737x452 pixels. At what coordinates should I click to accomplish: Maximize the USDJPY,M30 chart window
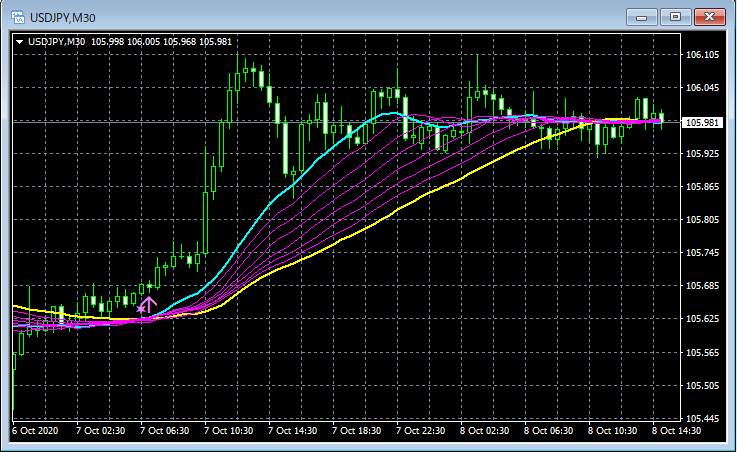(x=675, y=17)
